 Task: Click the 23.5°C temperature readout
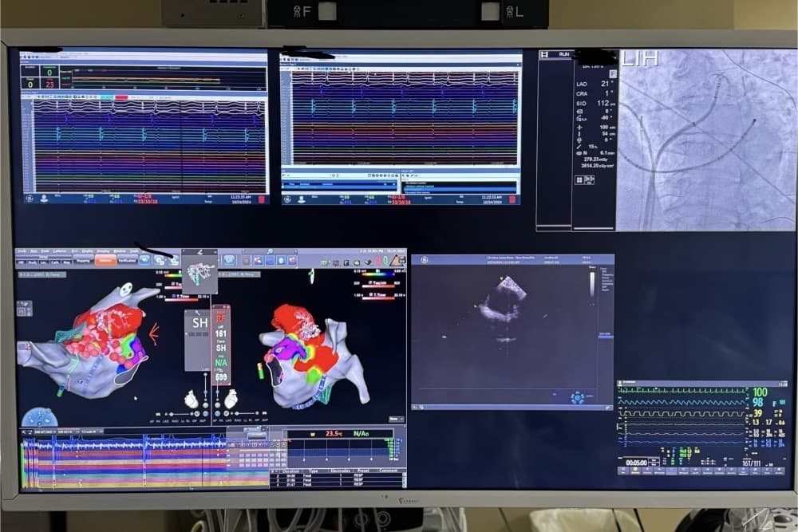click(x=334, y=434)
